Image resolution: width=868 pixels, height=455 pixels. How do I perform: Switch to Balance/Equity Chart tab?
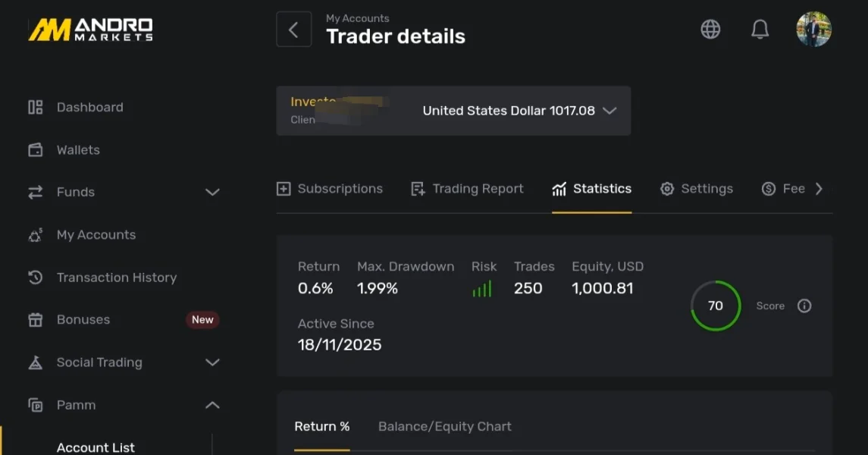pos(444,426)
